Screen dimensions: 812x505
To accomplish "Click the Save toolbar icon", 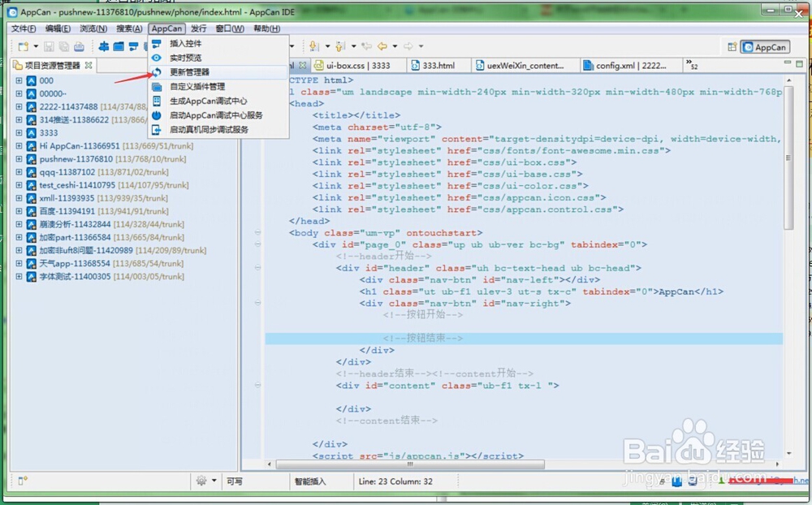I will 49,46.
